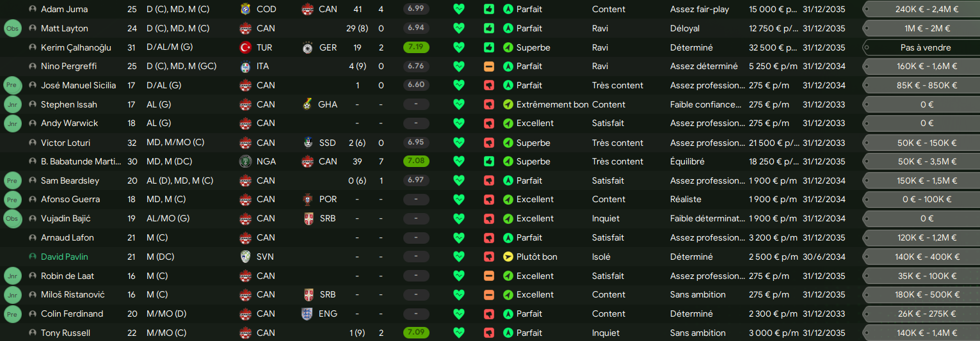Click the green heart icon in Adam Juma's row

(458, 10)
